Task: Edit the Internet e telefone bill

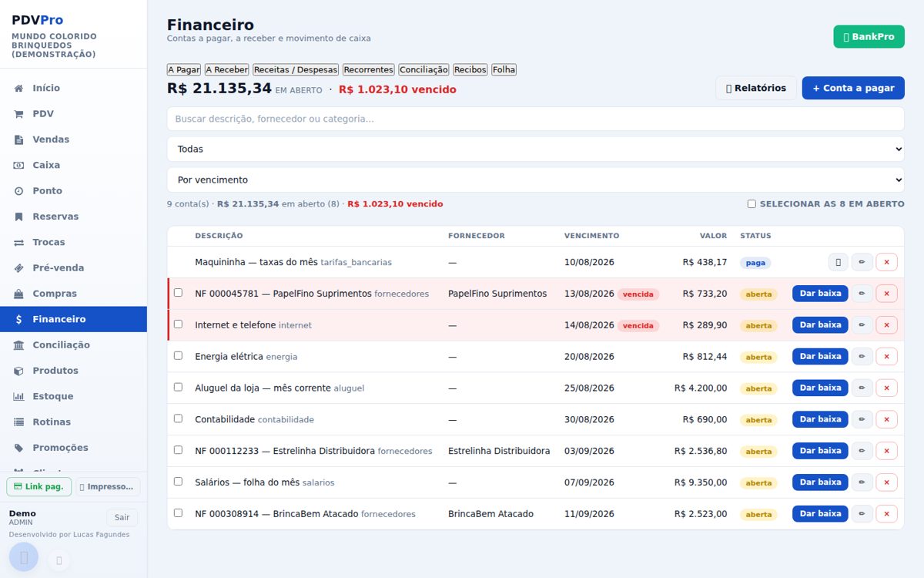Action: (x=862, y=325)
